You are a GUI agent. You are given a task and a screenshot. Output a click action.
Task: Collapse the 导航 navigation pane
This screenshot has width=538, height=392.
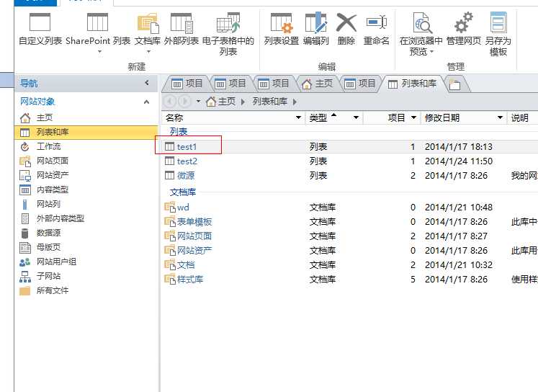coord(146,83)
